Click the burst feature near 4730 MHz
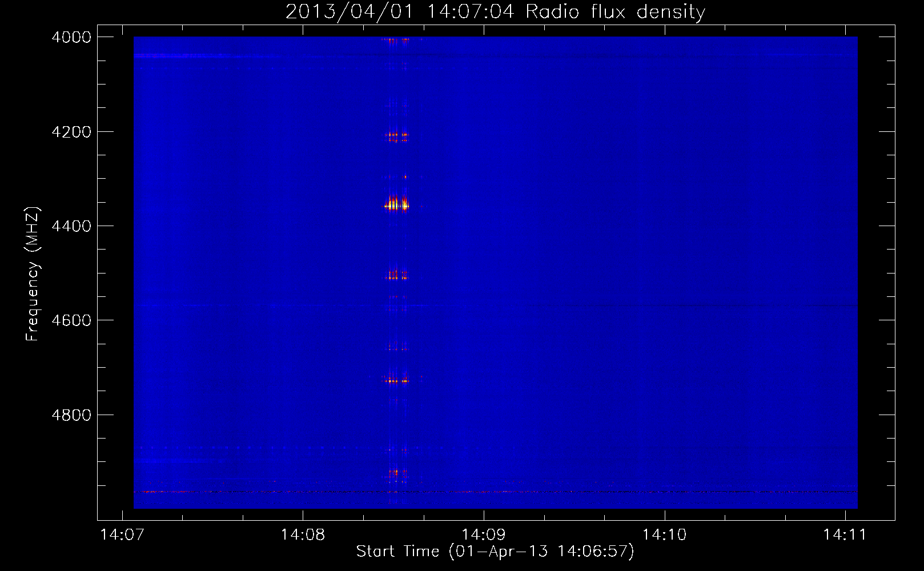This screenshot has width=924, height=571. (x=397, y=380)
